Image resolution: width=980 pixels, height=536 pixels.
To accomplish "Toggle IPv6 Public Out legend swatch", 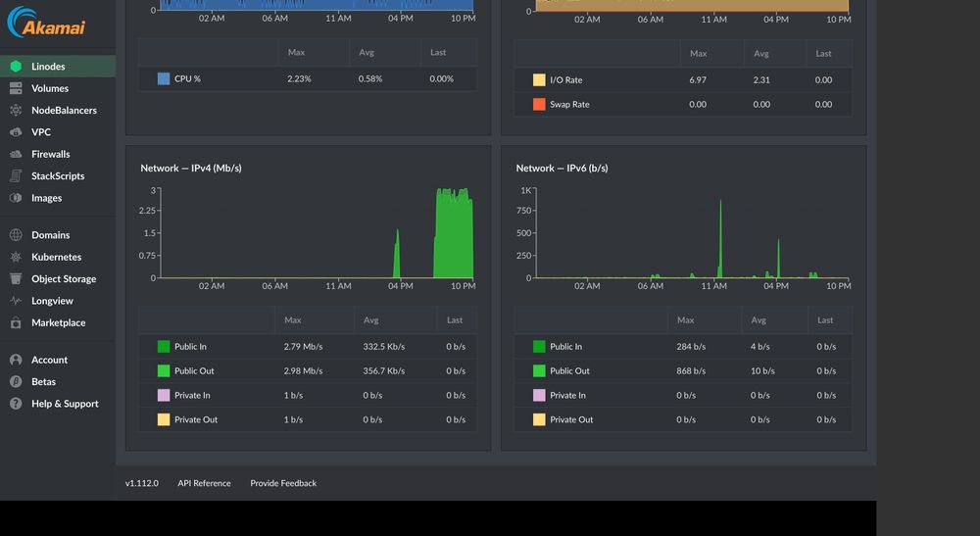I will pos(539,370).
